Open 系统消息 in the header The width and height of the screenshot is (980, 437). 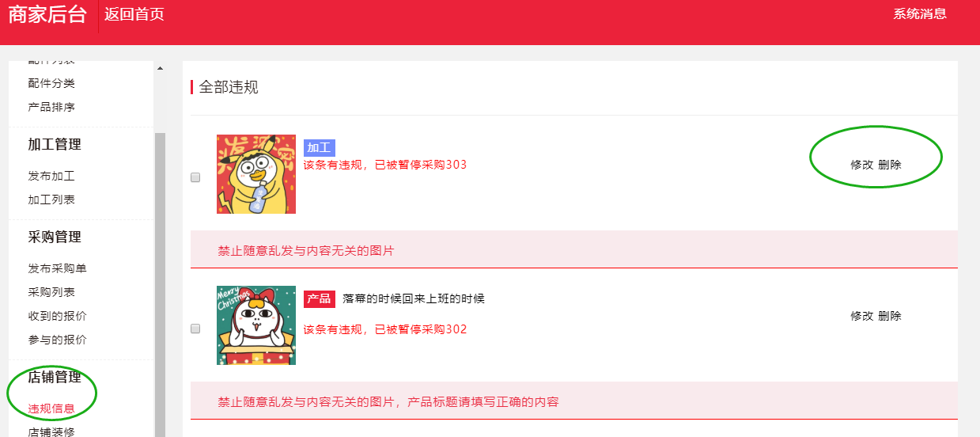point(920,13)
